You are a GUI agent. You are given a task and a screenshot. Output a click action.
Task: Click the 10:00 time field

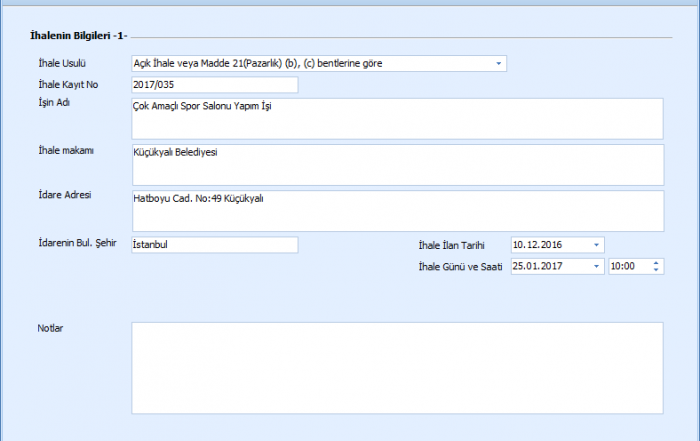coord(626,266)
